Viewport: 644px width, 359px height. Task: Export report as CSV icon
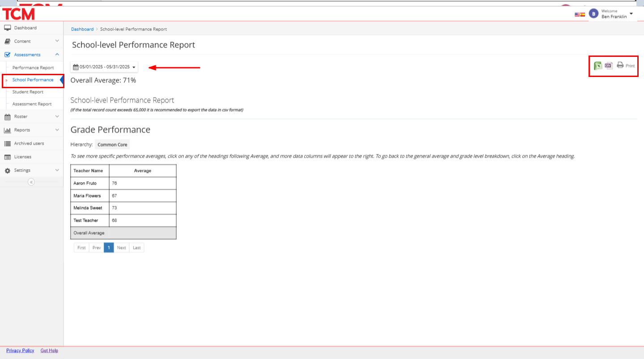(x=609, y=65)
